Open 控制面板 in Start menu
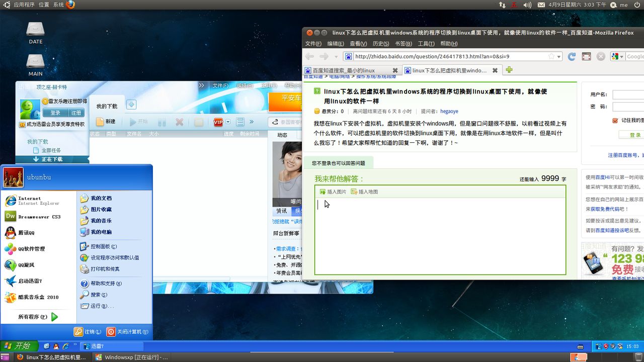The image size is (644, 362). pyautogui.click(x=99, y=246)
